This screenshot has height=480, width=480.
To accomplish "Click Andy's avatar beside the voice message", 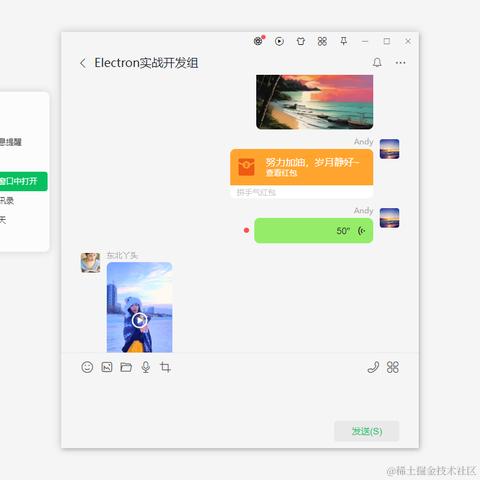I will click(x=389, y=218).
